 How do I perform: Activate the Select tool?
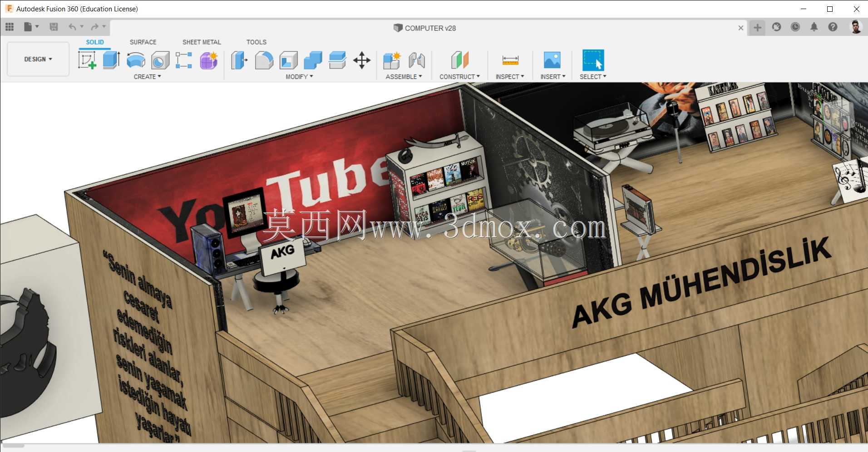tap(593, 60)
